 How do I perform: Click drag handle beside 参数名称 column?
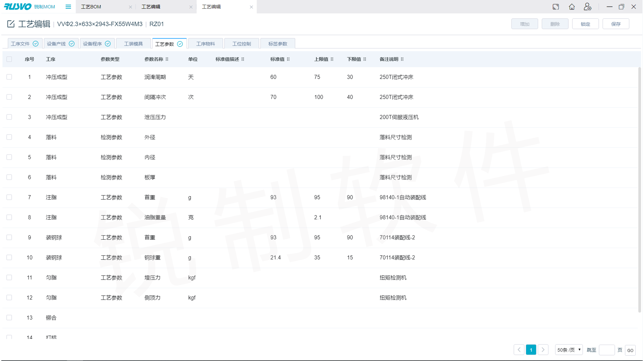(167, 59)
